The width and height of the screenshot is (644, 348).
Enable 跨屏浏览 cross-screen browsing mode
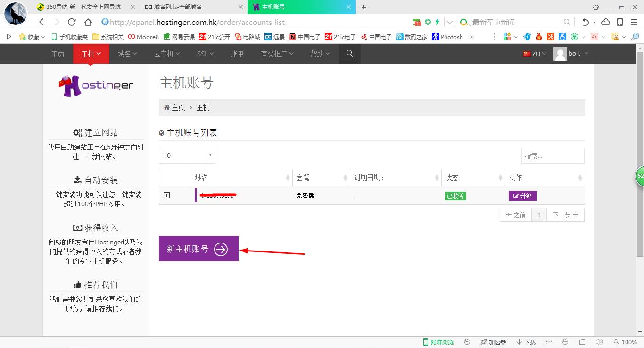(x=438, y=342)
